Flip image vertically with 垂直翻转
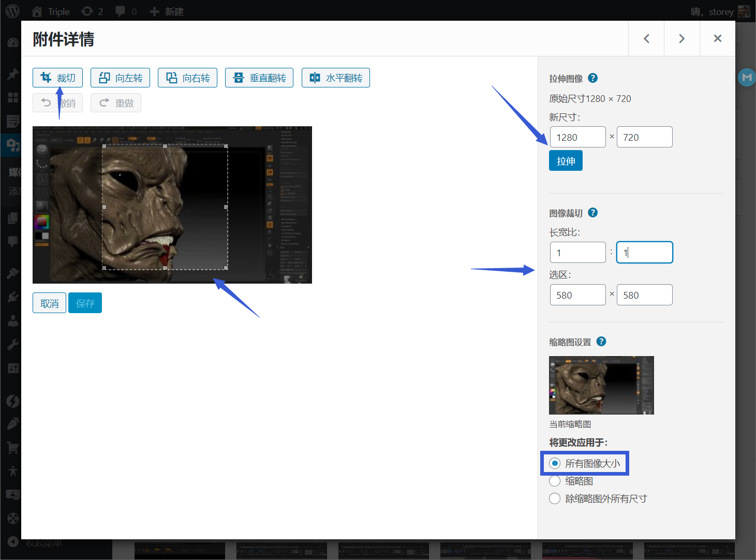The height and width of the screenshot is (560, 756). click(259, 78)
